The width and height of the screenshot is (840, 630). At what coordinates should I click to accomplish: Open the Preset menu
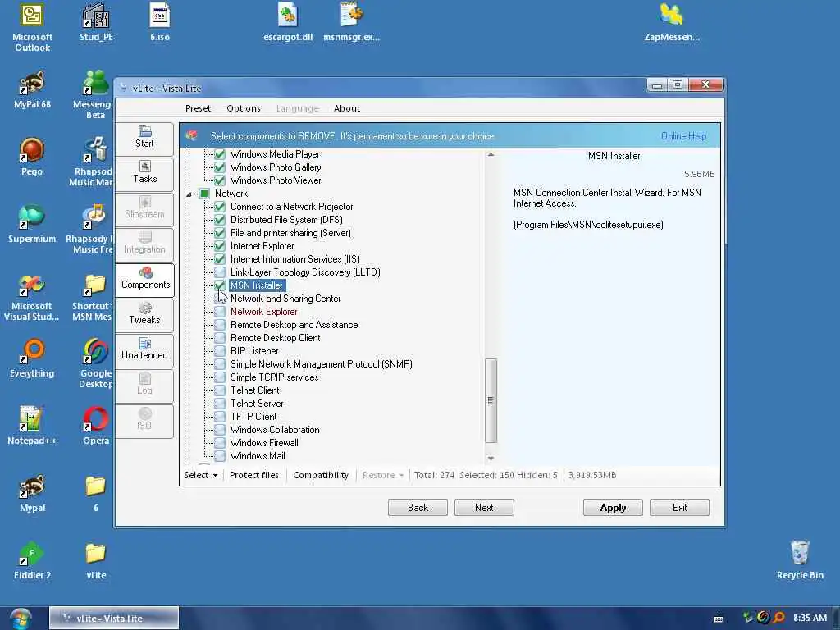coord(198,108)
